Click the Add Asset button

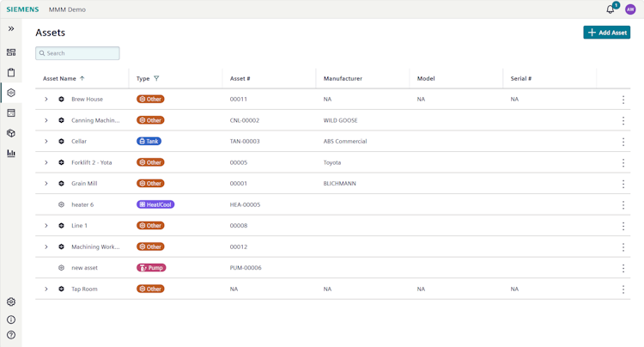[x=606, y=33]
